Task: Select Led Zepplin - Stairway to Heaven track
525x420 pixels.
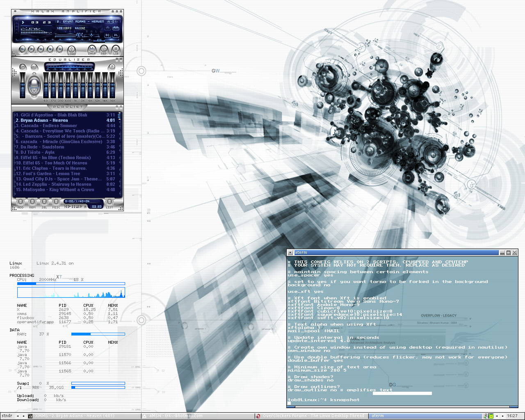Action: (57, 184)
